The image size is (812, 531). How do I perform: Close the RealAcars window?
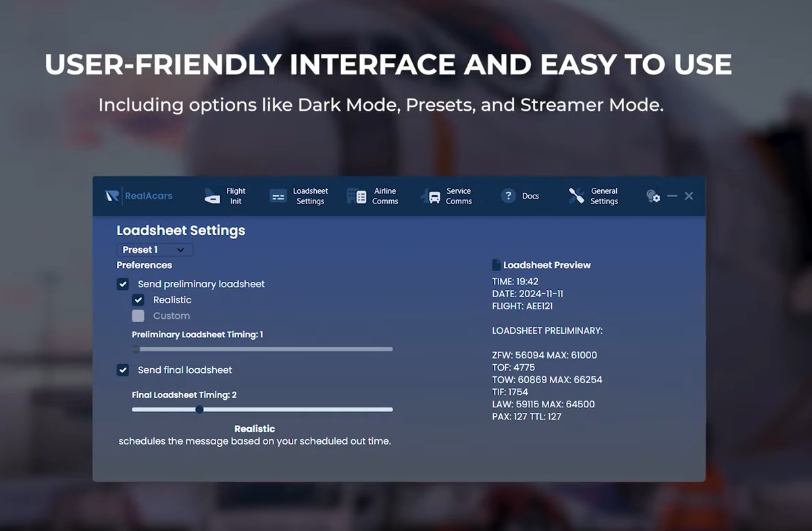click(x=689, y=196)
